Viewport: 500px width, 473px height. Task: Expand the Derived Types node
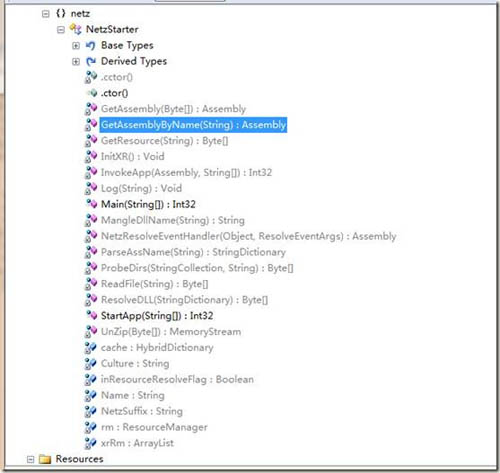pyautogui.click(x=76, y=61)
